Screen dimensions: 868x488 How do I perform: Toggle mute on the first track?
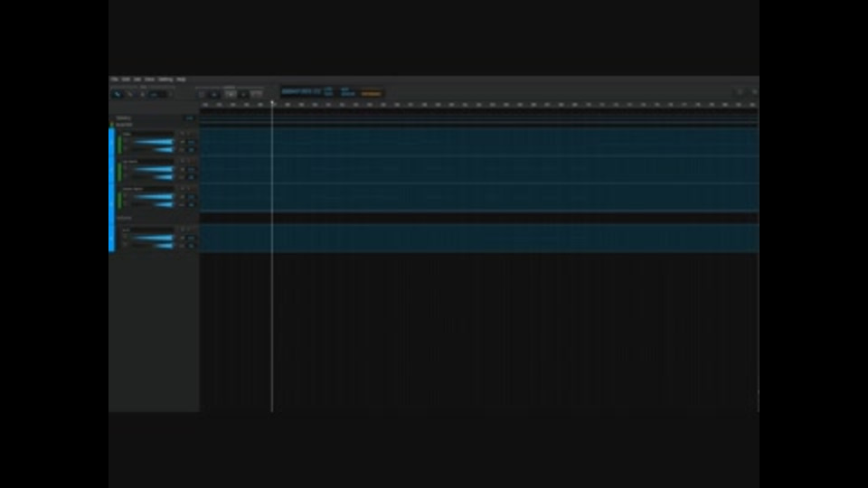[x=182, y=135]
